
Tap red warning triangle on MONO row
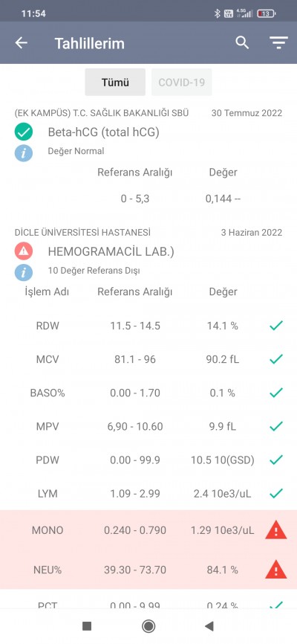pos(276,531)
